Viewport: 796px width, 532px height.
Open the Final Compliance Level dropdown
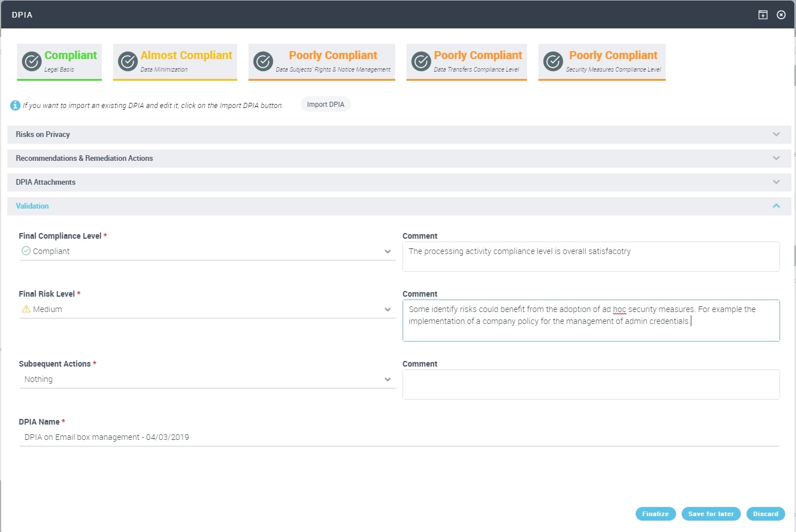(208, 251)
